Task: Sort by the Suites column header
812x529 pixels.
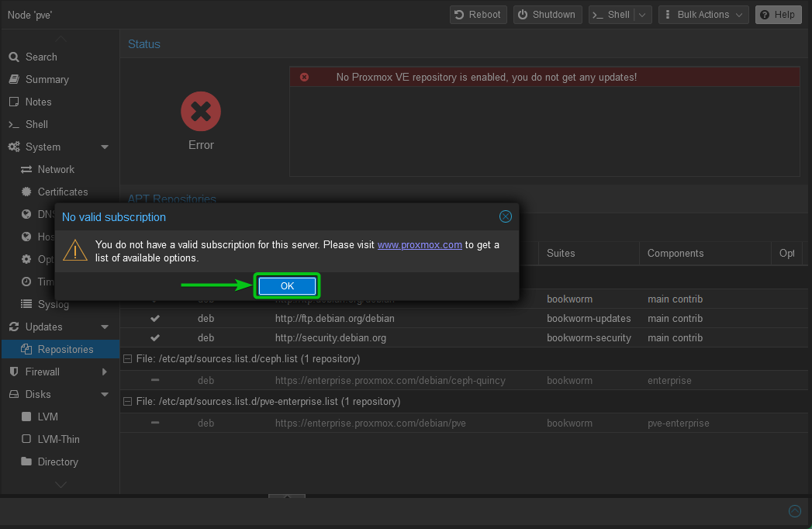Action: 589,254
